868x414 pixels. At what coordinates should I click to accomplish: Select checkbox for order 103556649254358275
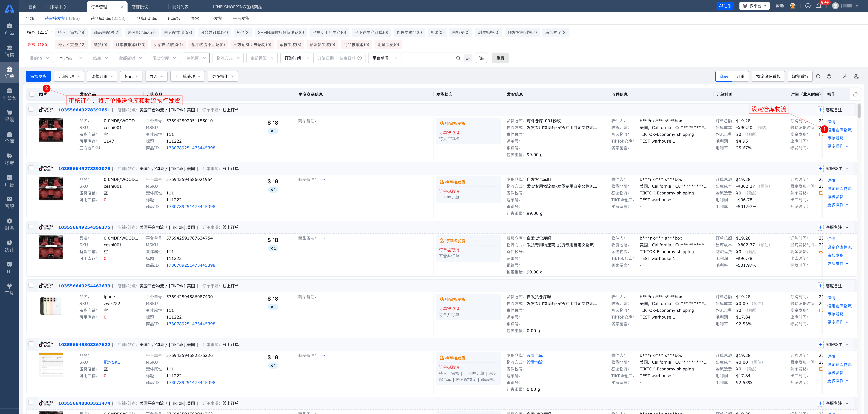(31, 227)
